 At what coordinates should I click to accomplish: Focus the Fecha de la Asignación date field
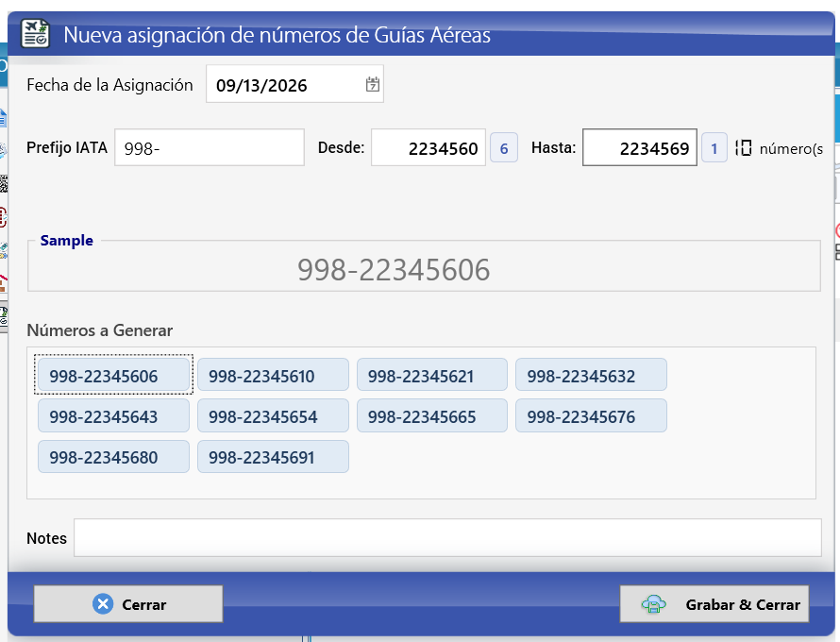pos(294,84)
